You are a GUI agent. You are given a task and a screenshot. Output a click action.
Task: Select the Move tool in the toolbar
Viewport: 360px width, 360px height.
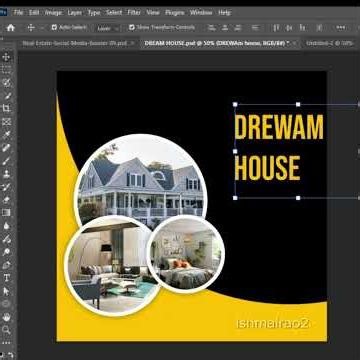6,57
